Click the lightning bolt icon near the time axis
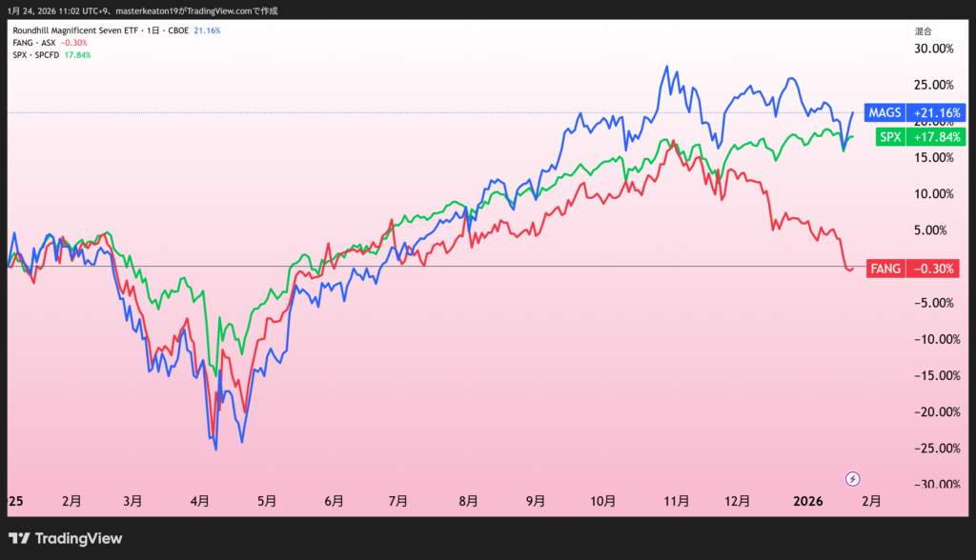Viewport: 976px width, 560px height. coord(853,478)
